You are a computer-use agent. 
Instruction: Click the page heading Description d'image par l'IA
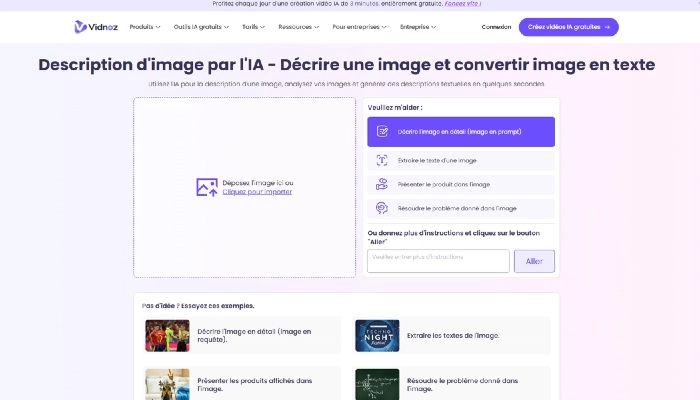[x=346, y=64]
